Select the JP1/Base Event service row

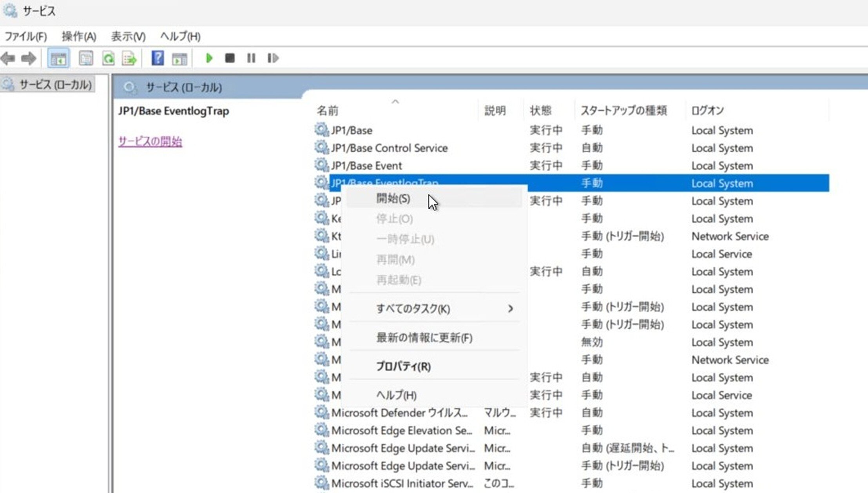point(366,165)
